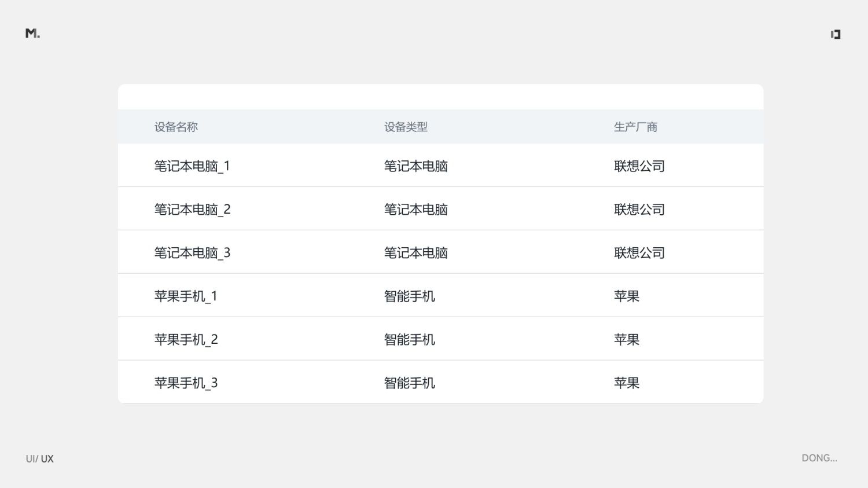Click 笔记本电脑 type in the 笔记本电脑_1 row
The height and width of the screenshot is (488, 868).
pyautogui.click(x=415, y=166)
